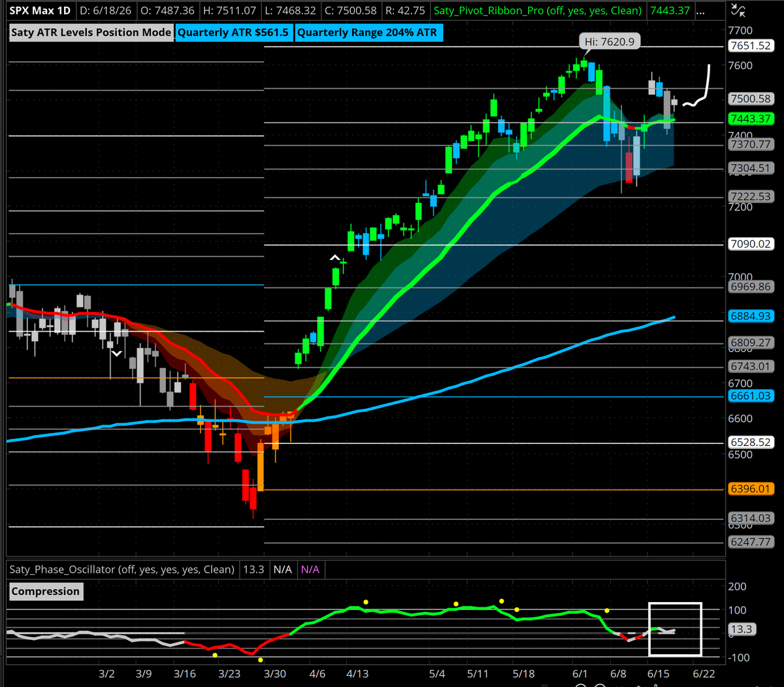Click the white N/A oscillator value
Image resolution: width=784 pixels, height=687 pixels.
(282, 569)
